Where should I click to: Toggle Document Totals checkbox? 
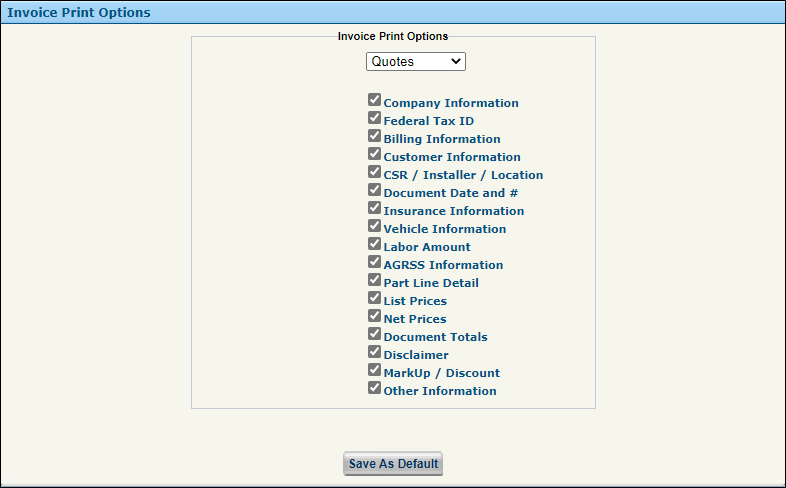coord(374,334)
